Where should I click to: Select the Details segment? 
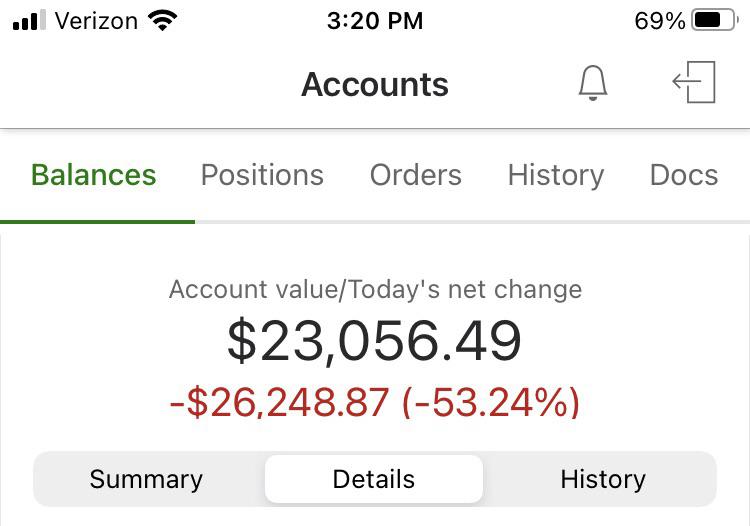pyautogui.click(x=374, y=479)
